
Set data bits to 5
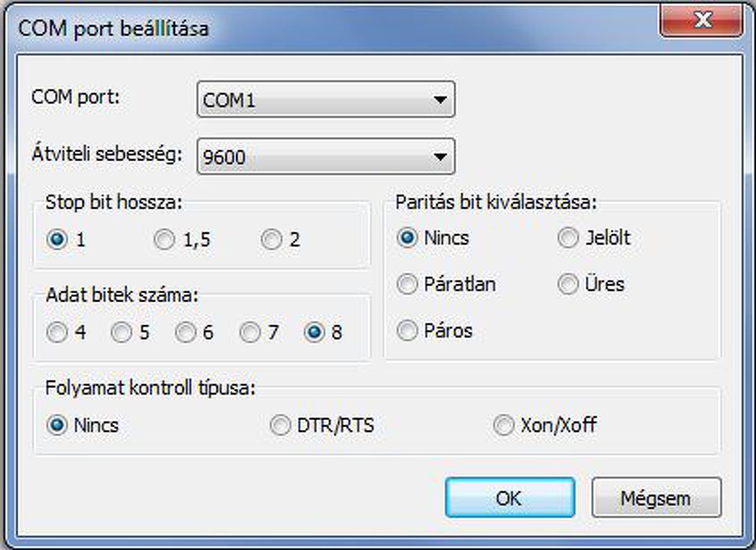[122, 333]
